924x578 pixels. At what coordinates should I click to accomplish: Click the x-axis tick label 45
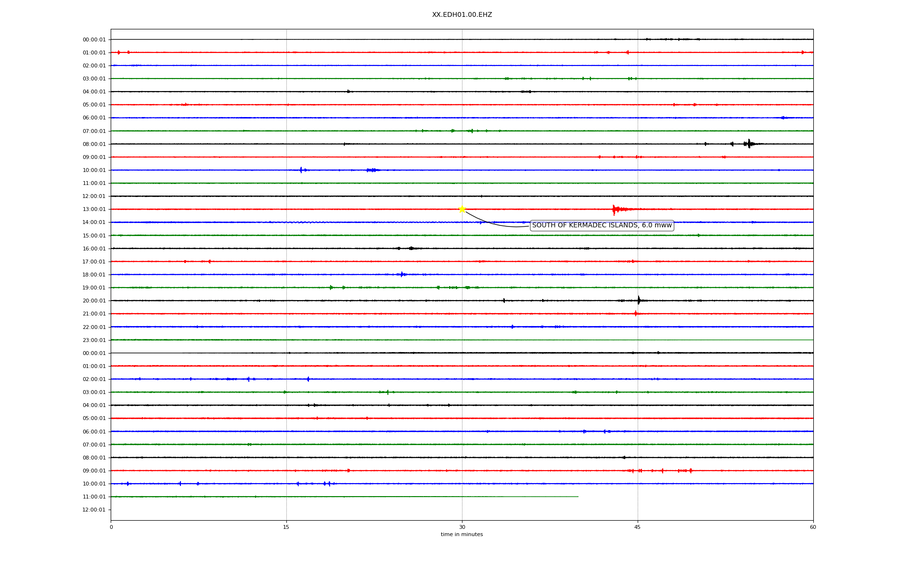tap(638, 527)
